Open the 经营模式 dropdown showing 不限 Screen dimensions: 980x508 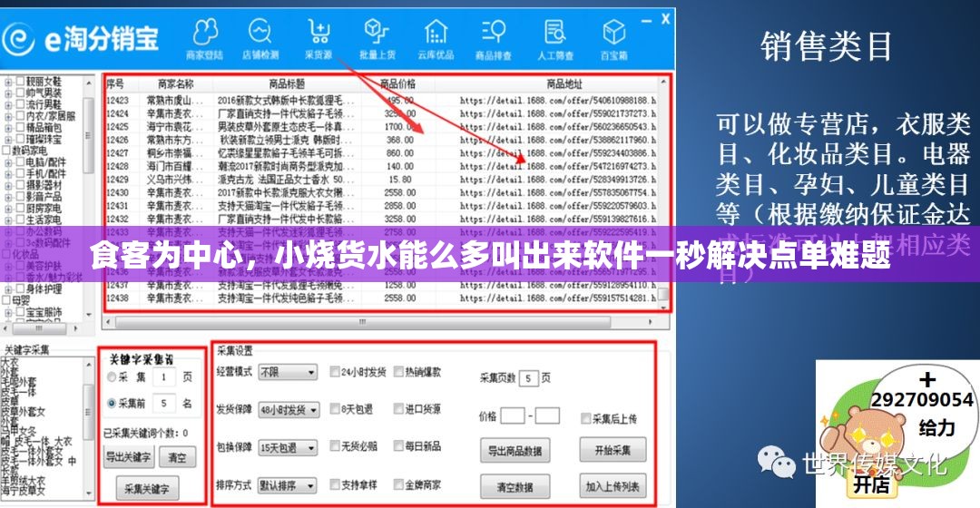pyautogui.click(x=289, y=373)
